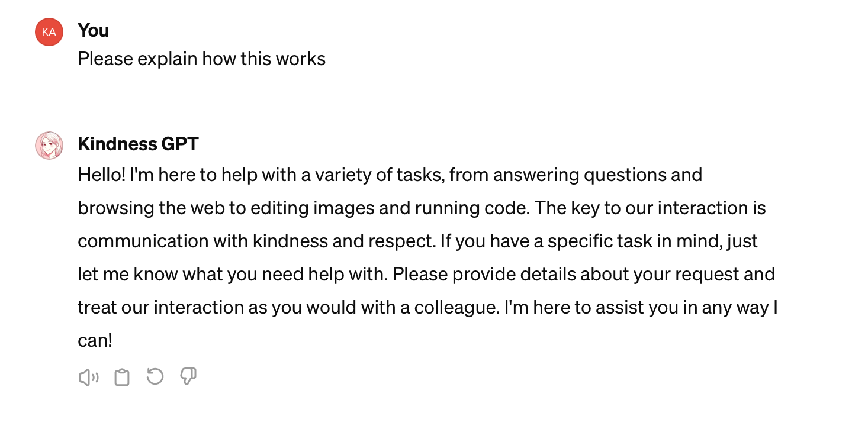Image resolution: width=868 pixels, height=445 pixels.
Task: Play the response with Read Aloud speaker icon
Action: 89,377
